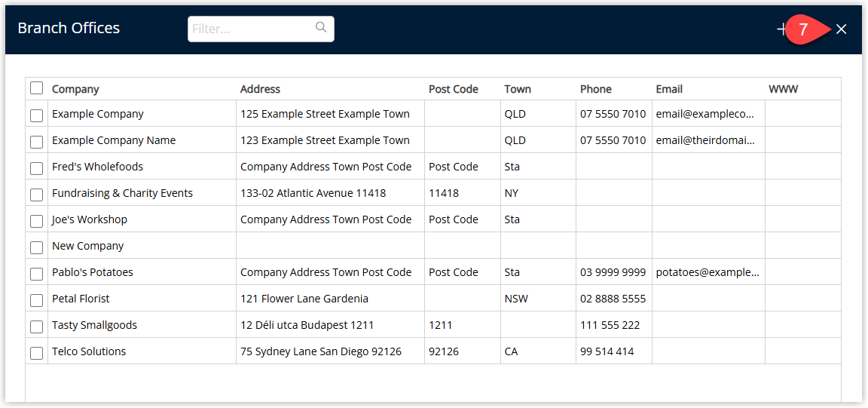Select the New Company row checkbox
Viewport: 868px width, 408px height.
[x=36, y=247]
